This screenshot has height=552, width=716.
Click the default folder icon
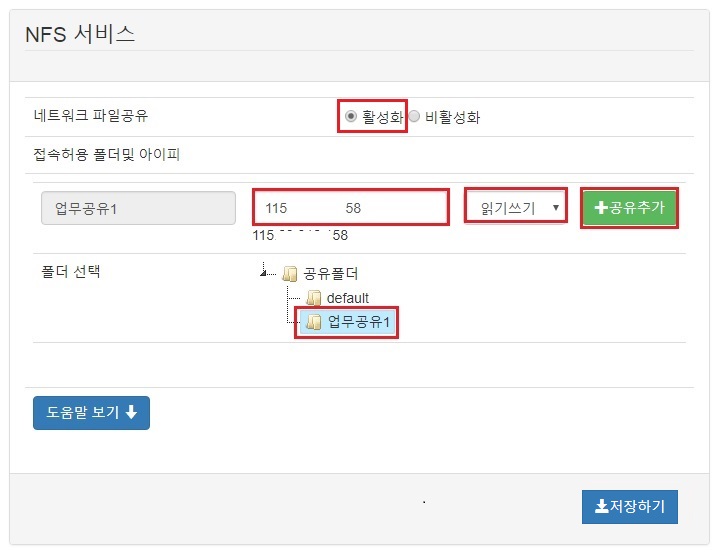pyautogui.click(x=314, y=298)
